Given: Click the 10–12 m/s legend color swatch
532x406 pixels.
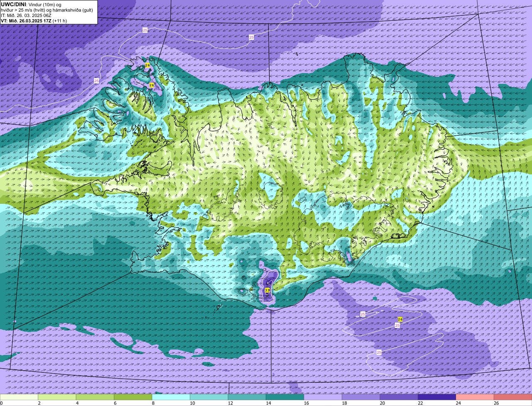Looking at the screenshot, I should (x=209, y=397).
